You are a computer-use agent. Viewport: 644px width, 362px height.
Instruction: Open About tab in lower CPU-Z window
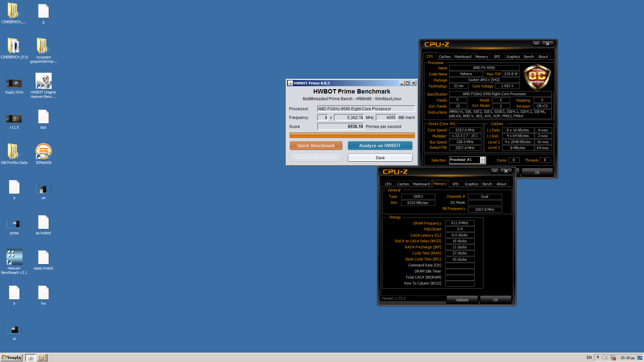click(x=501, y=184)
